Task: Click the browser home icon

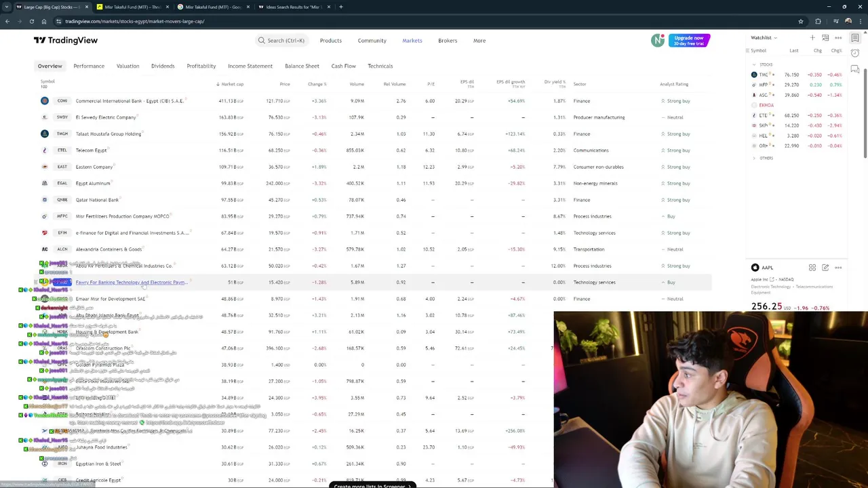Action: 44,21
